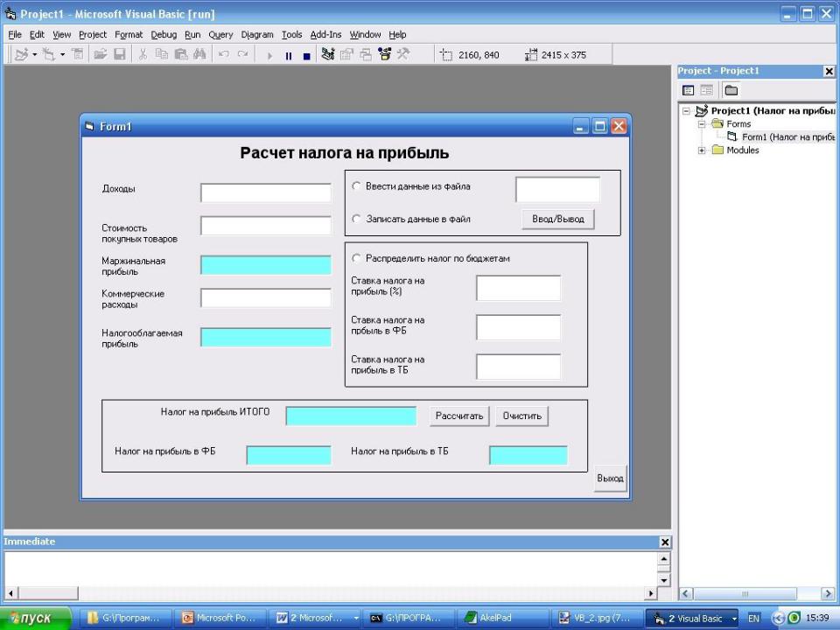
Task: Open the View menu
Action: click(x=61, y=35)
